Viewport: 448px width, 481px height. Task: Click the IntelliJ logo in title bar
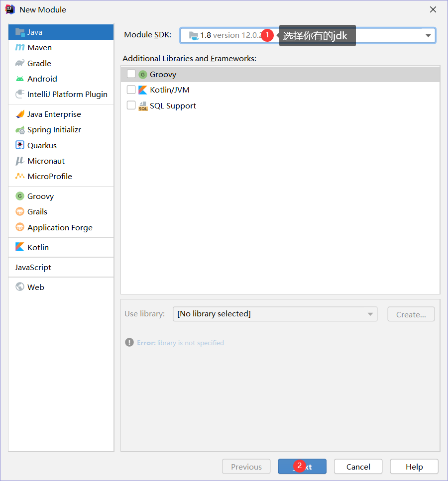pyautogui.click(x=10, y=9)
